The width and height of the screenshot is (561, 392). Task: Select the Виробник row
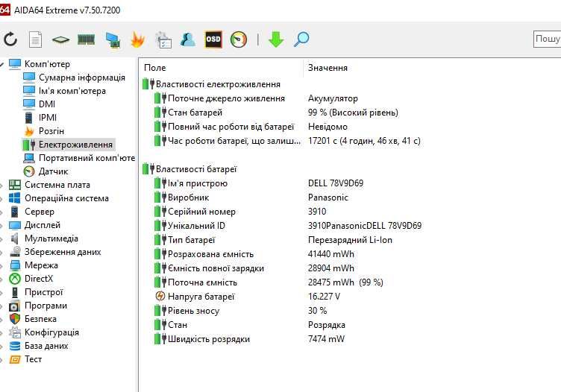pos(251,197)
